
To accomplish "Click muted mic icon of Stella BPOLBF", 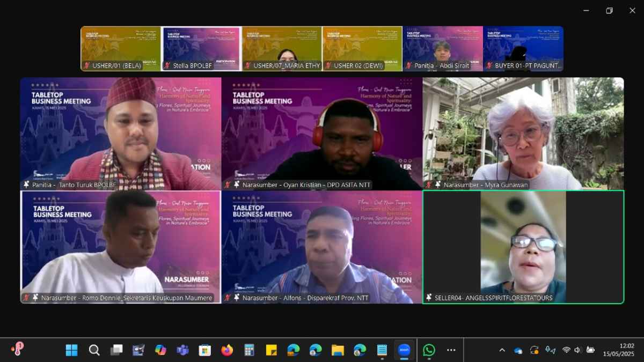I will point(167,65).
